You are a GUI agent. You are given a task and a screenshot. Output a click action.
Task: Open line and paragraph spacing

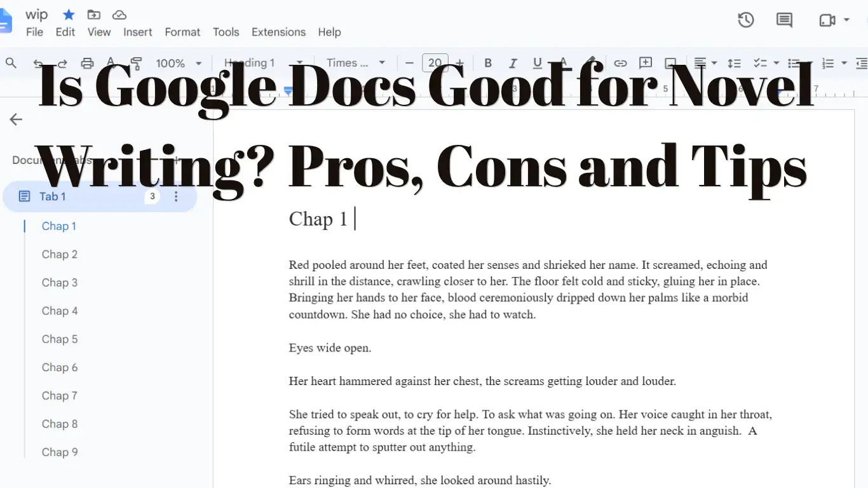tap(734, 63)
